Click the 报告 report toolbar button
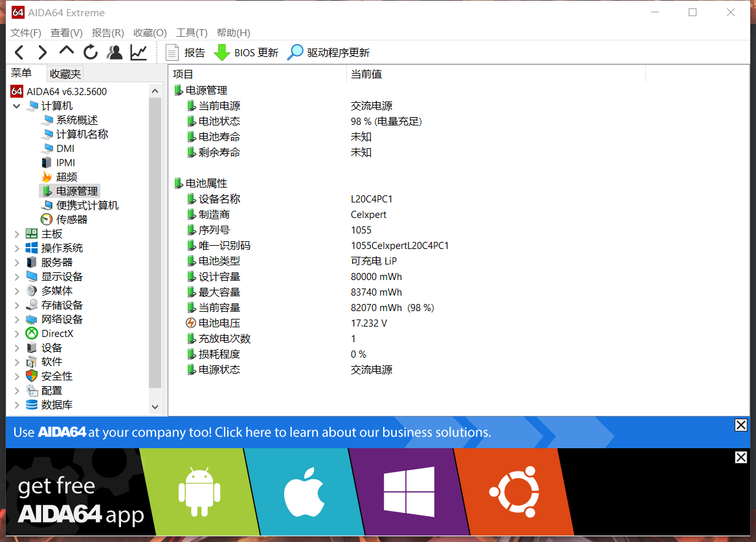Viewport: 756px width, 542px height. point(186,52)
